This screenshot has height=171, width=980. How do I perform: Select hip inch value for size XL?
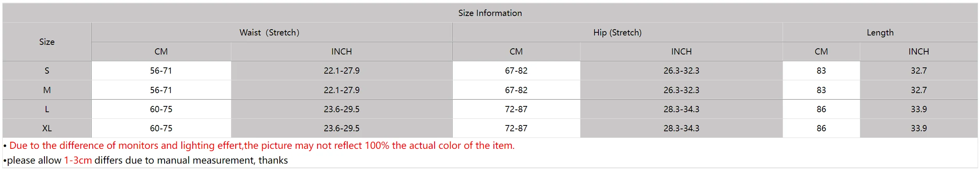pos(681,128)
